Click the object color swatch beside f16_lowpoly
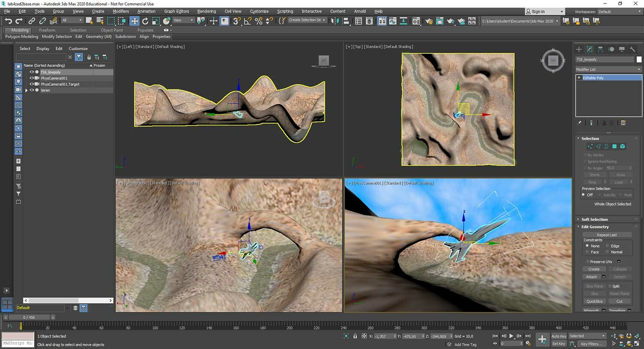The image size is (644, 349). (x=639, y=59)
